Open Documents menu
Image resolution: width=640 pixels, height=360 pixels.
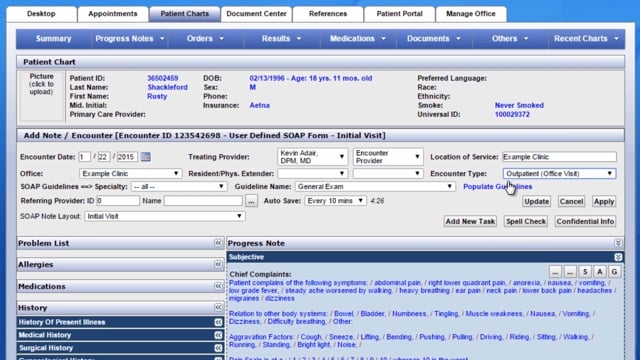[433, 39]
